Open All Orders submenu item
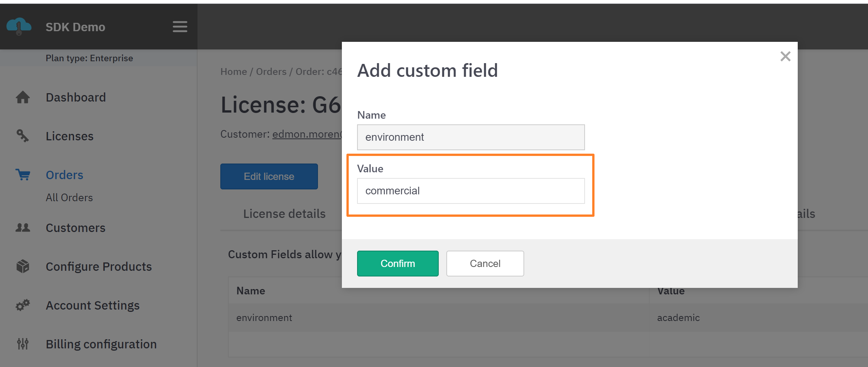 69,197
